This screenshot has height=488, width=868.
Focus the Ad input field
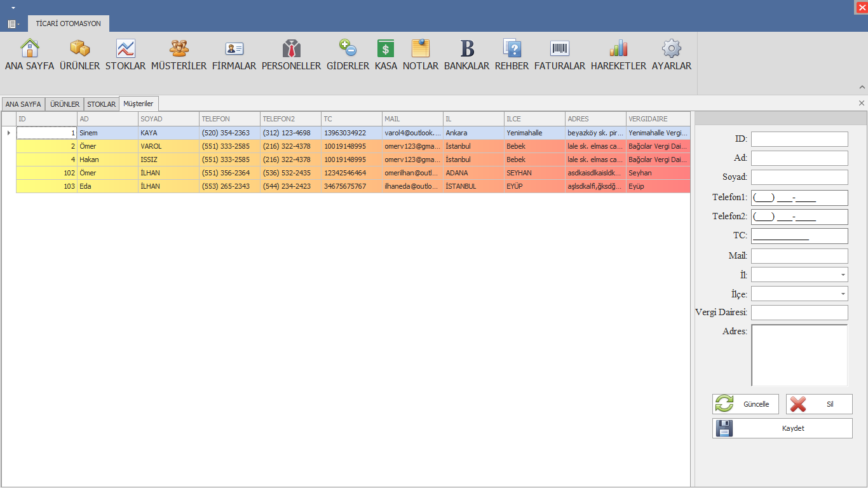coord(799,158)
